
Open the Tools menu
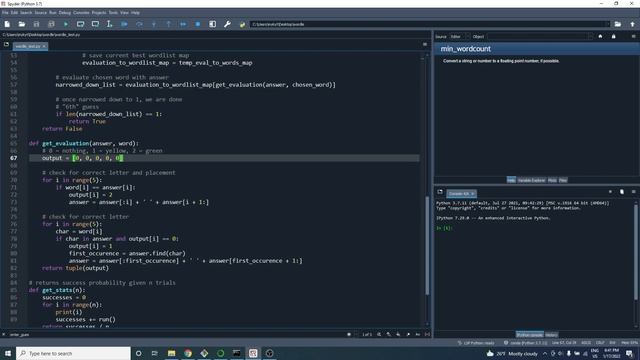coord(113,13)
